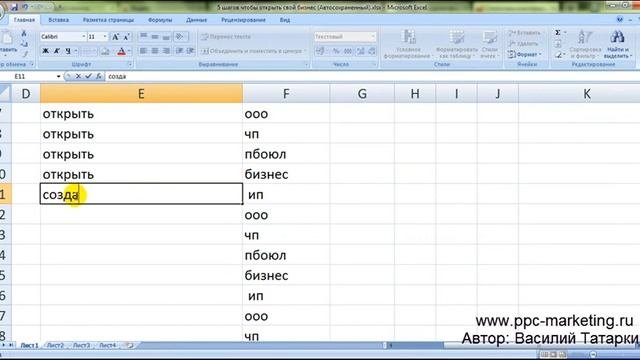This screenshot has width=640, height=360.
Task: Click the Clear eraser icon in Editing group
Action: [x=558, y=55]
